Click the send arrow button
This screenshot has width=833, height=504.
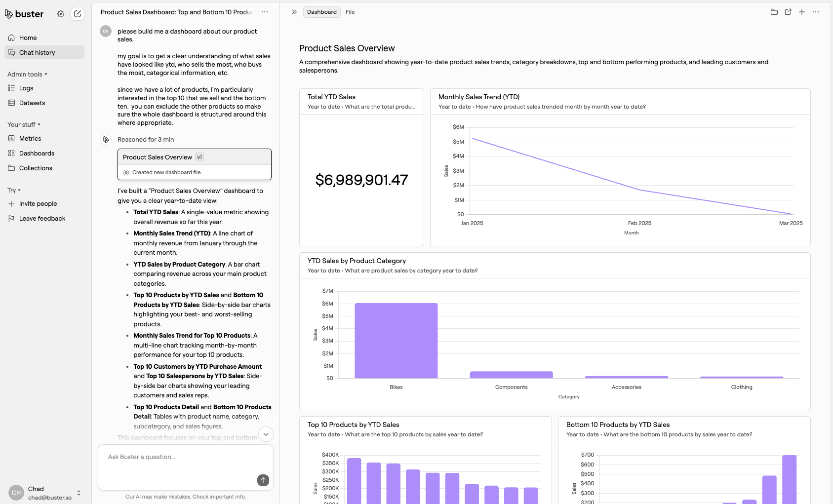(263, 480)
